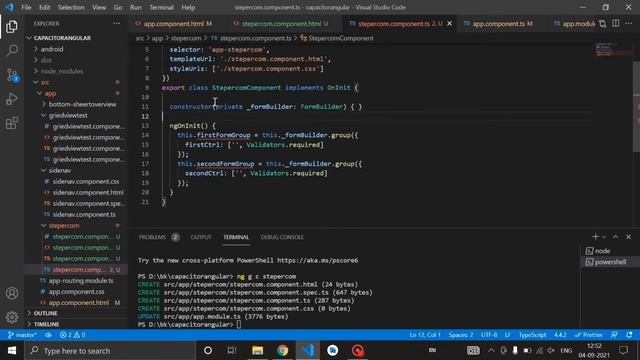
Task: Open the Selection menu
Action: click(x=71, y=7)
